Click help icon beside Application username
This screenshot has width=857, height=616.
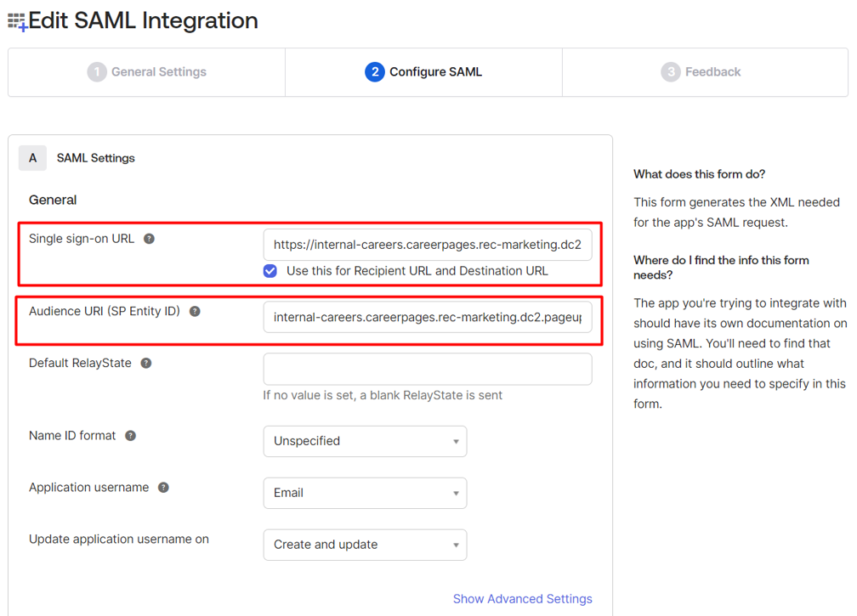click(x=163, y=488)
